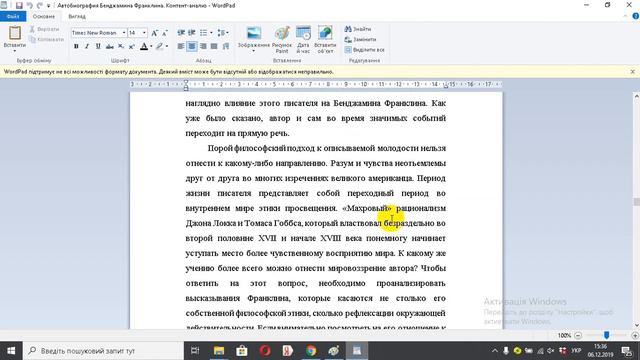The image size is (640, 360).
Task: Apply the font text color A
Action: [x=144, y=47]
